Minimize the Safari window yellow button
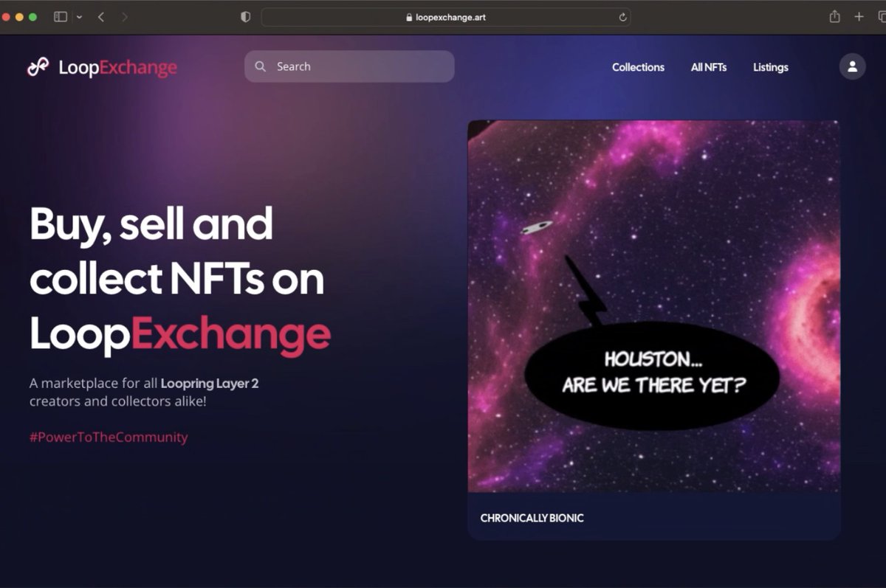 (19, 17)
